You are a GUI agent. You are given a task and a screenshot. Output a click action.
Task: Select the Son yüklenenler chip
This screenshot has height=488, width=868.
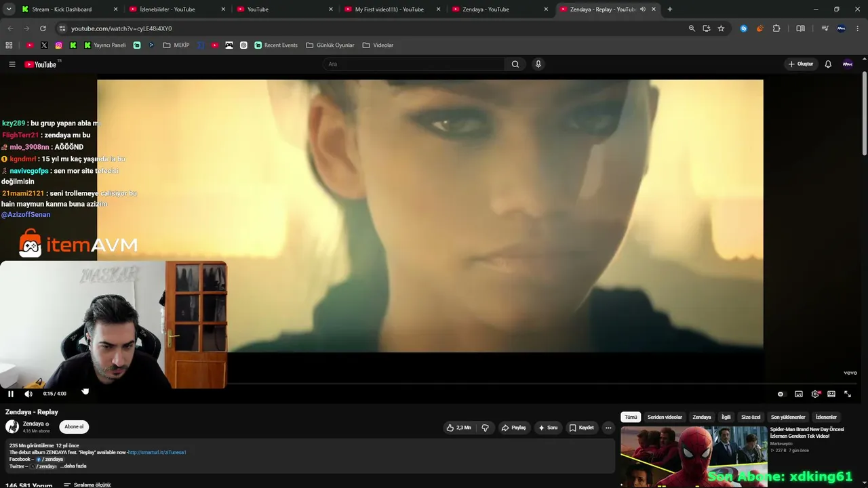point(788,417)
